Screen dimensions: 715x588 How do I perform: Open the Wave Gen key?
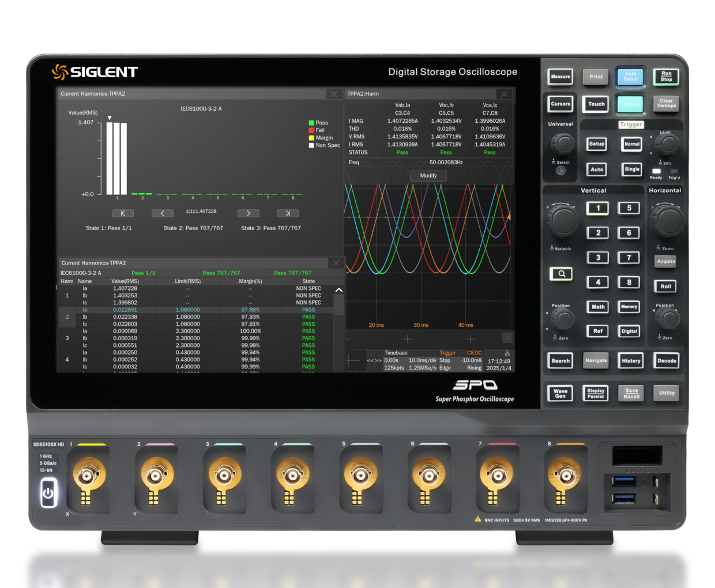(x=560, y=394)
